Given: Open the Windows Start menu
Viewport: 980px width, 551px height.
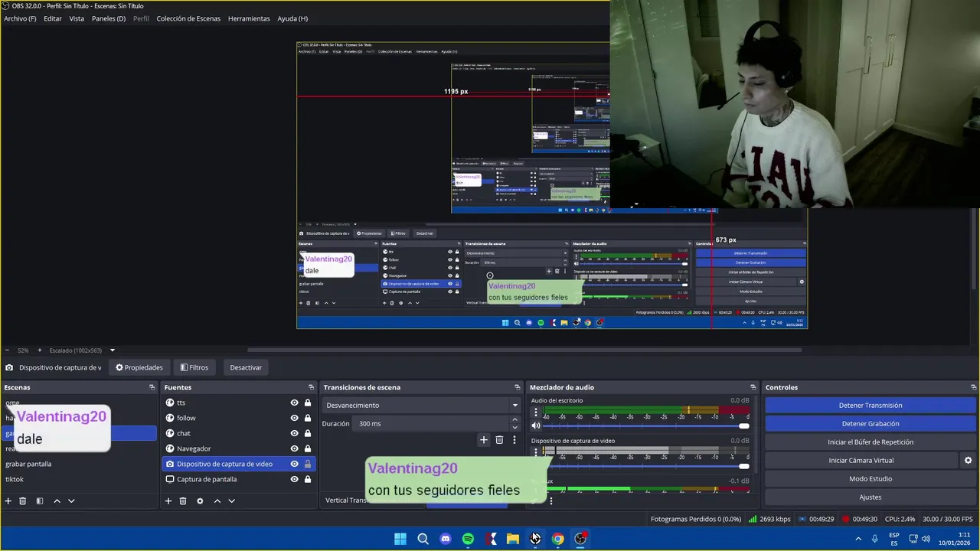Looking at the screenshot, I should pos(400,539).
